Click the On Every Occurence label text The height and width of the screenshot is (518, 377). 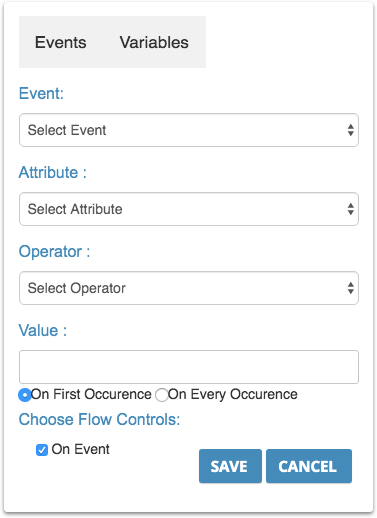[233, 394]
